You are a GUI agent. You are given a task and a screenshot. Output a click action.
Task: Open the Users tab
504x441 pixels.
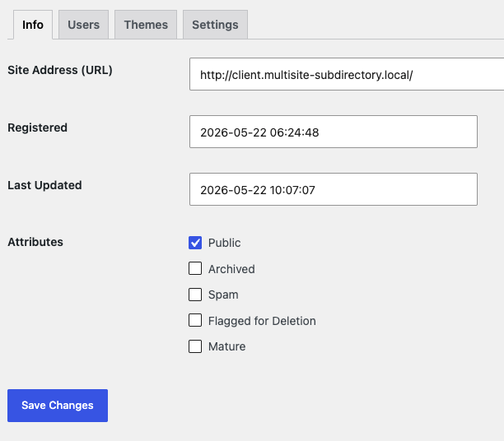(x=83, y=25)
